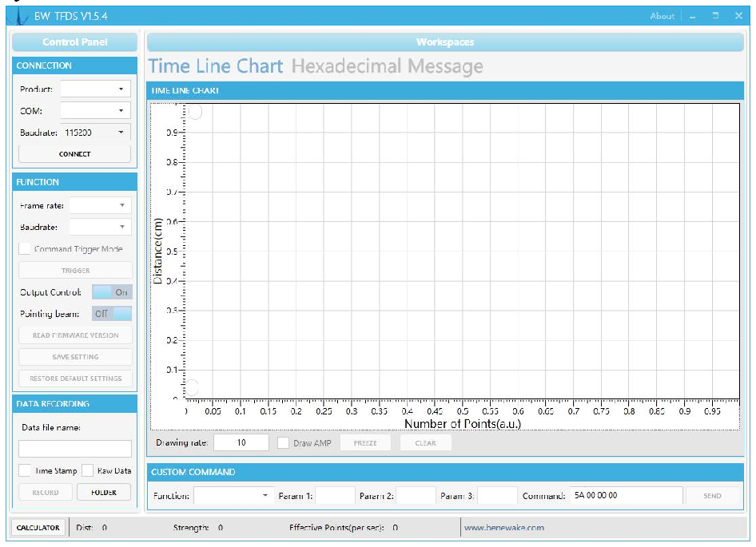This screenshot has height=547, width=756.
Task: Click the BW TFDS app logo icon
Action: (x=19, y=15)
